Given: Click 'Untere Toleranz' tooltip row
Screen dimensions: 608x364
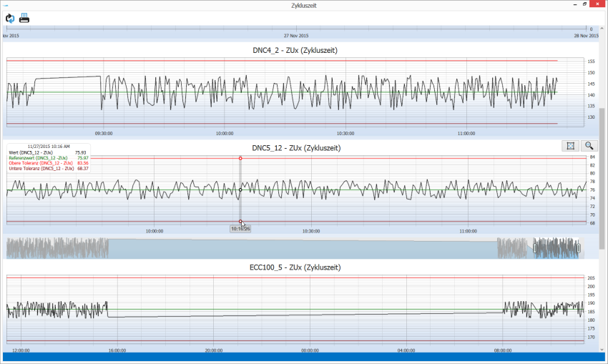Looking at the screenshot, I should click(49, 169).
